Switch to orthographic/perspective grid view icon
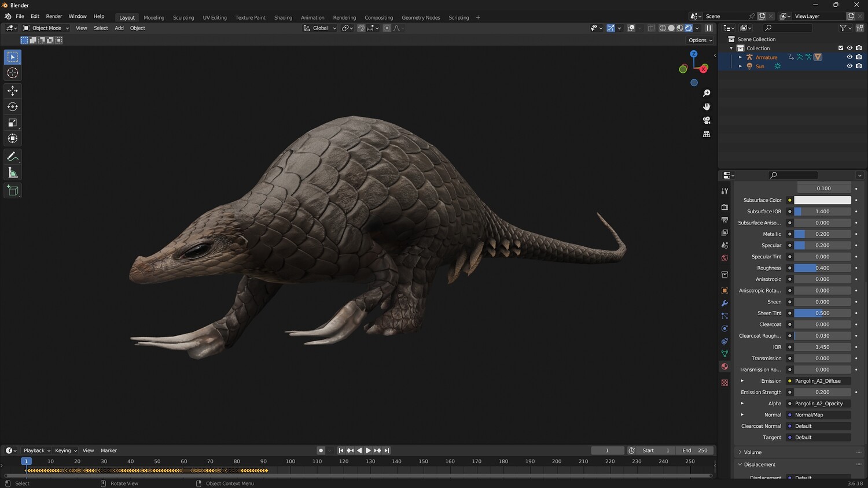 click(707, 134)
